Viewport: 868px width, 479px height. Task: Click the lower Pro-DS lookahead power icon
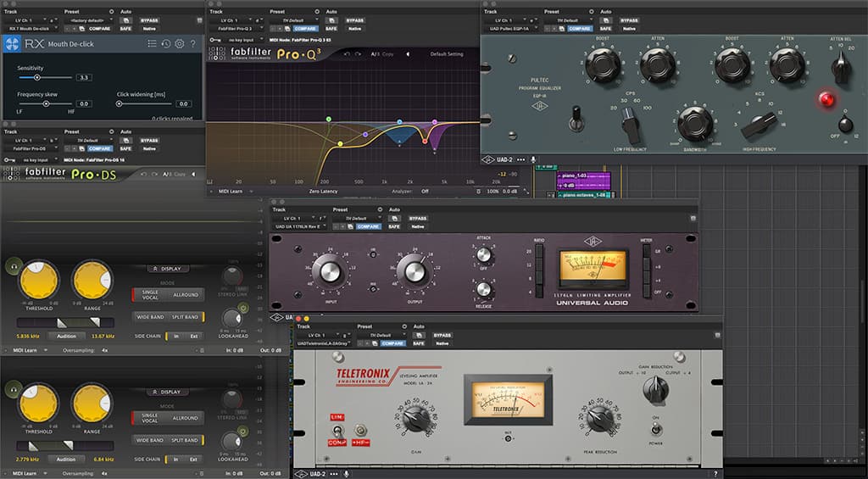(x=242, y=432)
